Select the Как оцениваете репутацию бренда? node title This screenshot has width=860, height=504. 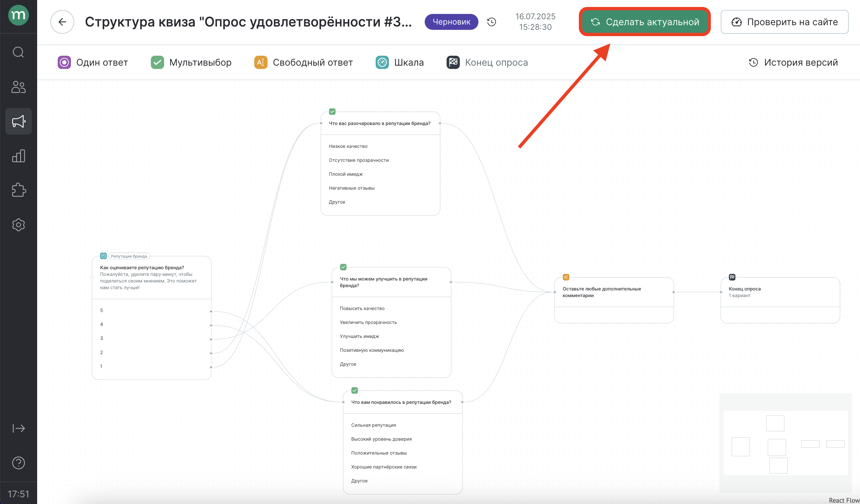click(142, 268)
